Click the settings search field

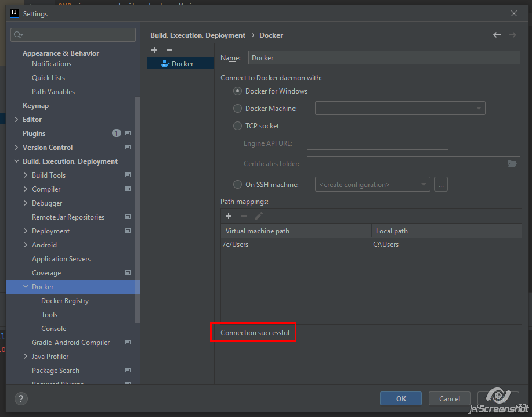[73, 35]
